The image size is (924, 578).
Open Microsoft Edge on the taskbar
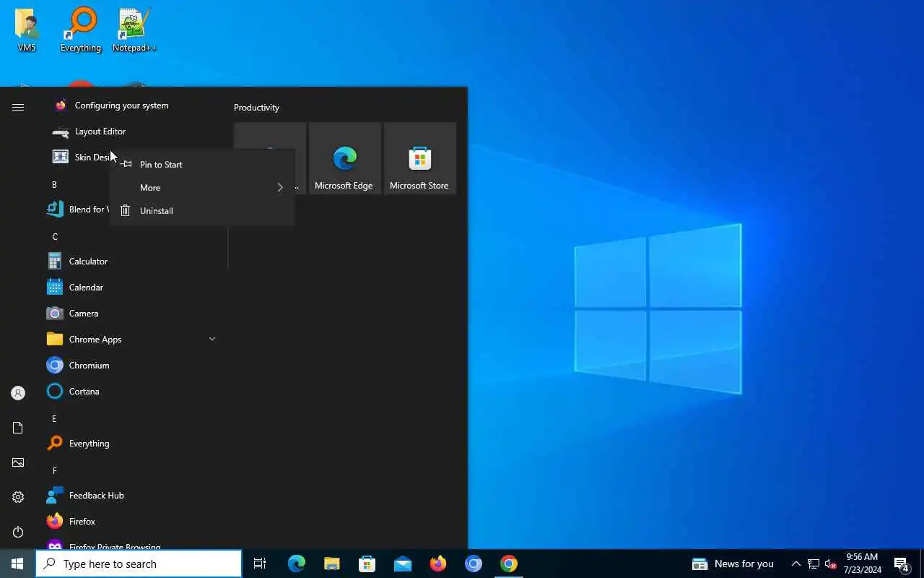(297, 564)
